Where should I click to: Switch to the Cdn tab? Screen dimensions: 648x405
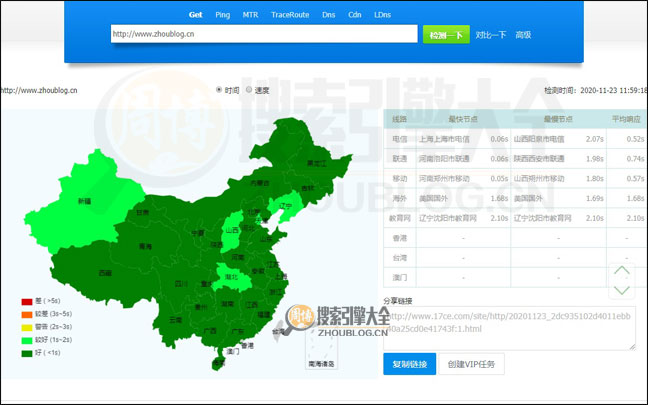pyautogui.click(x=355, y=15)
